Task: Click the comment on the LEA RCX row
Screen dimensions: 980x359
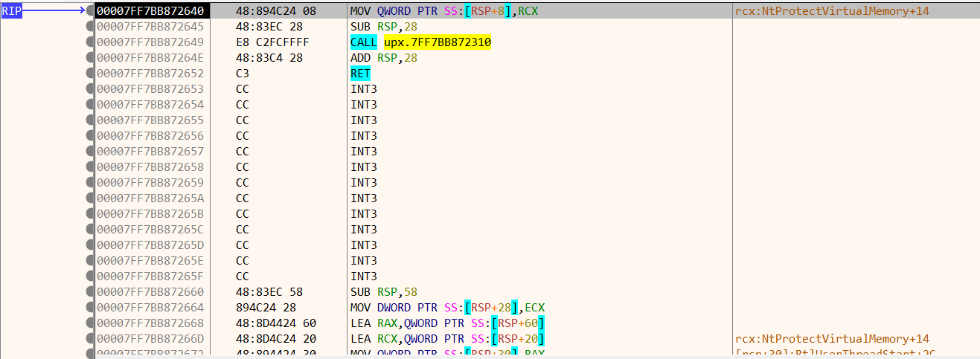Action: click(832, 339)
